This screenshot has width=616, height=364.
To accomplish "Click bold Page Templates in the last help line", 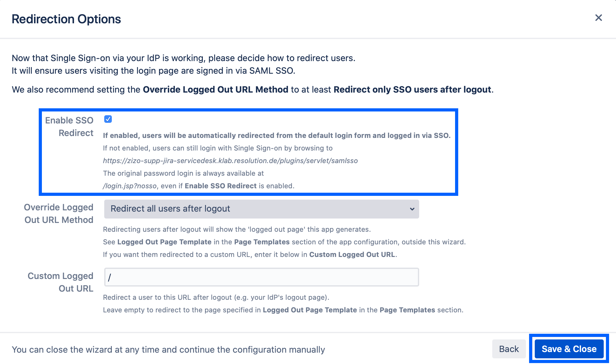I will (407, 310).
